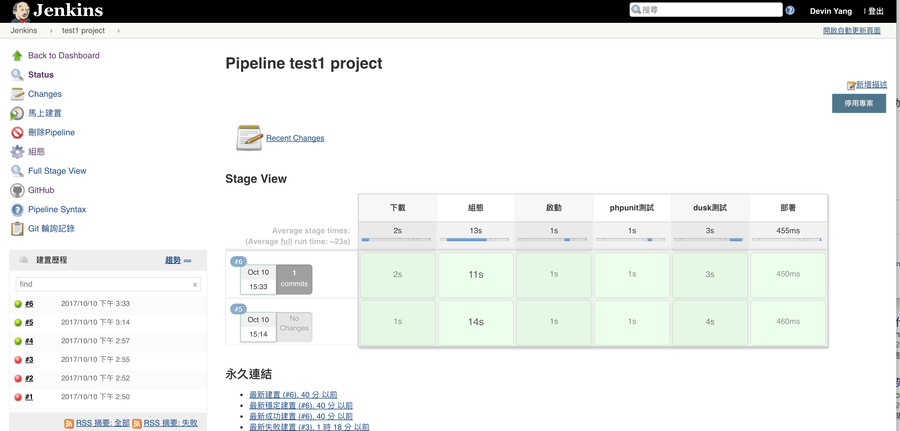This screenshot has width=900, height=431.
Task: Click the red status ball for build #3
Action: pos(18,360)
